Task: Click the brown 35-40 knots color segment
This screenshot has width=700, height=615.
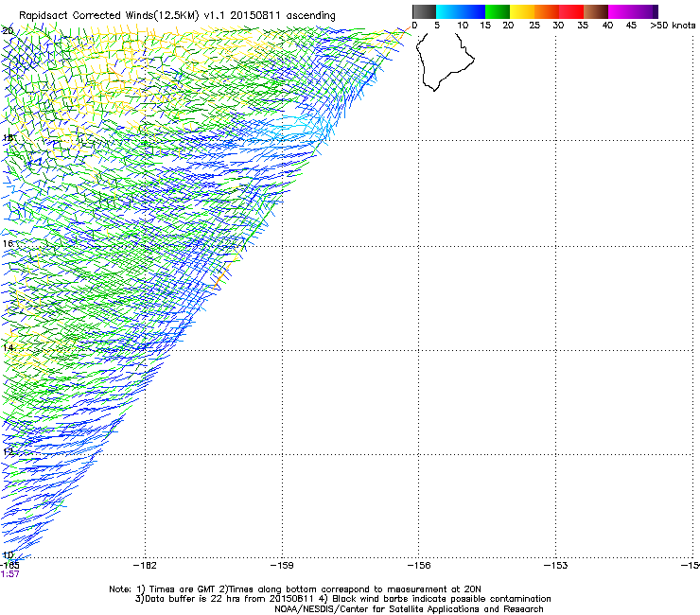Action: click(x=596, y=11)
